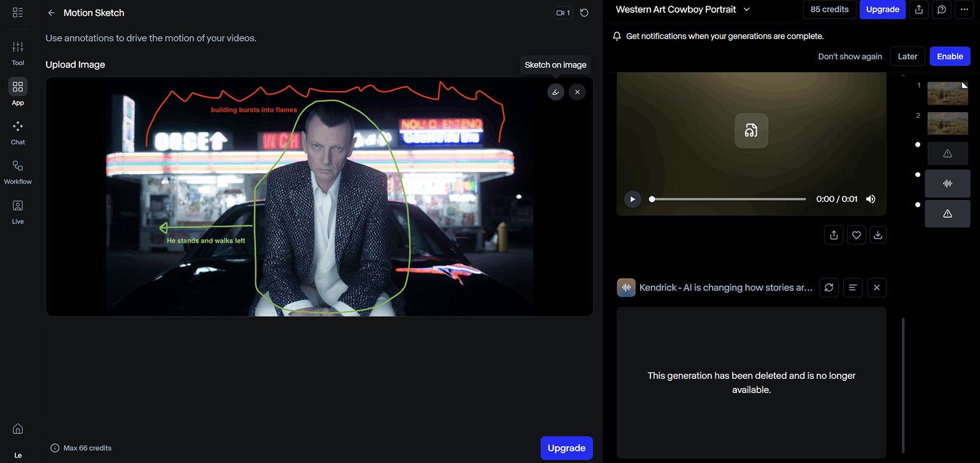Open the Tool panel in the sidebar
Screen dimensions: 980x463
pos(18,53)
